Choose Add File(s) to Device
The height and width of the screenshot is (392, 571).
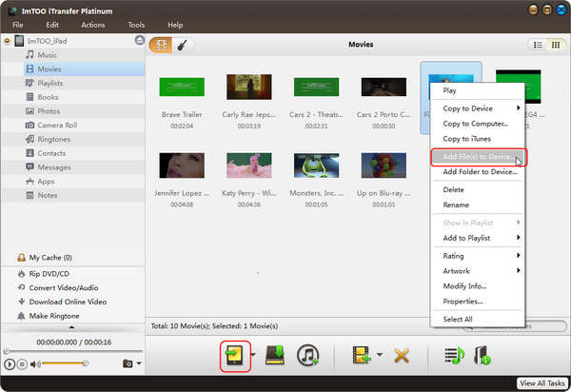coord(477,157)
